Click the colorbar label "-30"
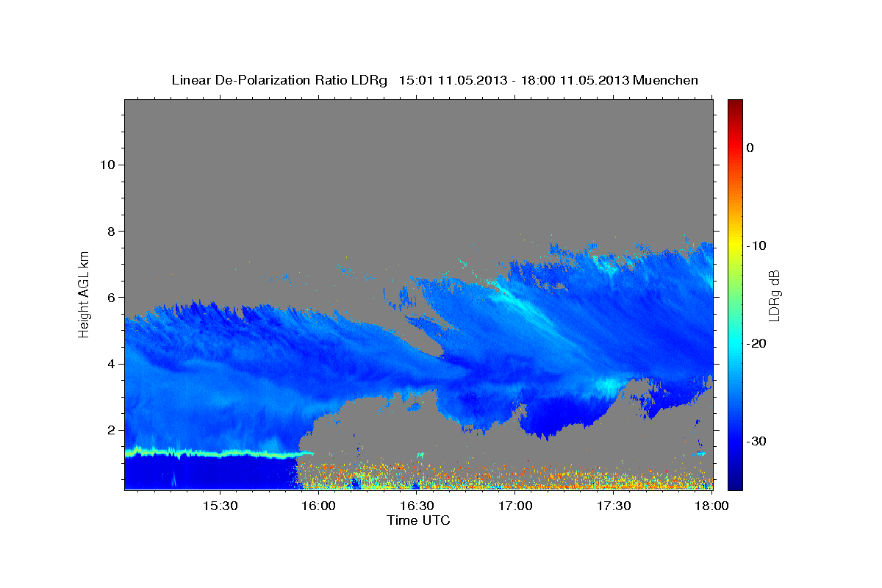882x588 pixels. tap(756, 441)
